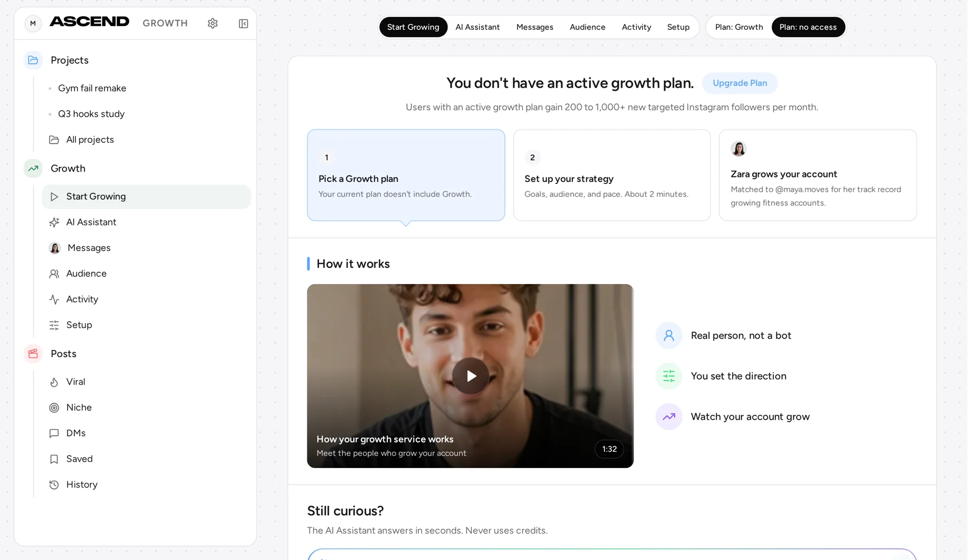
Task: Select Start Growing in the sidebar
Action: 146,197
